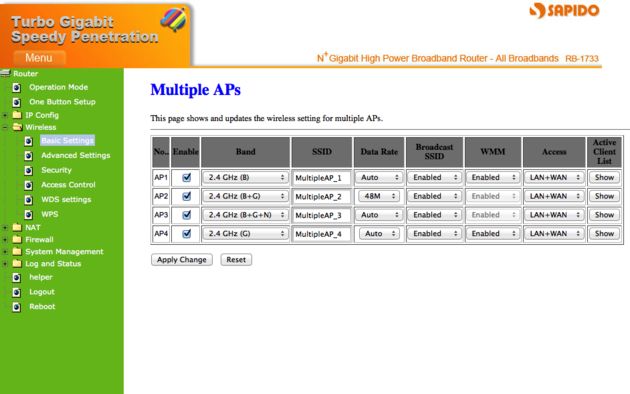Select Logout in the sidebar
630x394 pixels.
[42, 292]
